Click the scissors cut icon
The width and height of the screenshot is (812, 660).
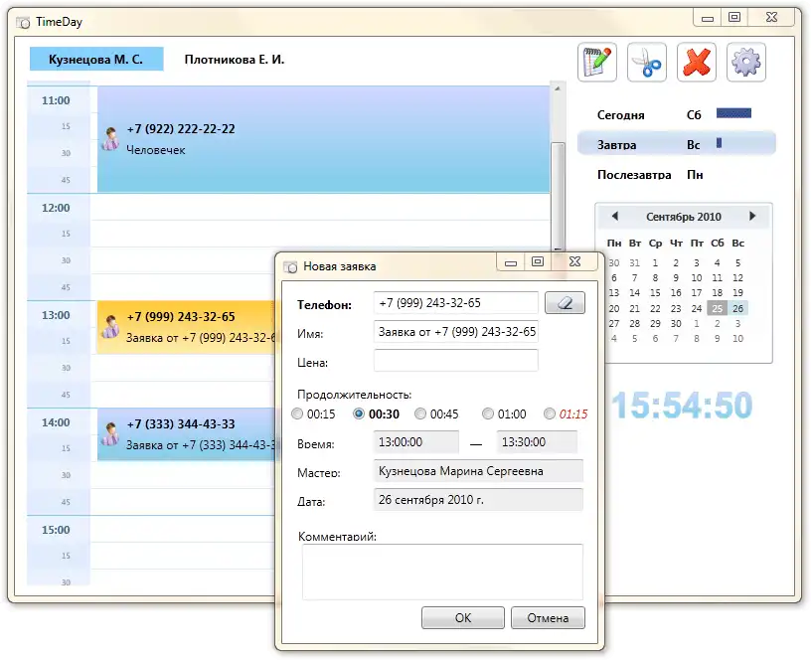click(x=647, y=63)
